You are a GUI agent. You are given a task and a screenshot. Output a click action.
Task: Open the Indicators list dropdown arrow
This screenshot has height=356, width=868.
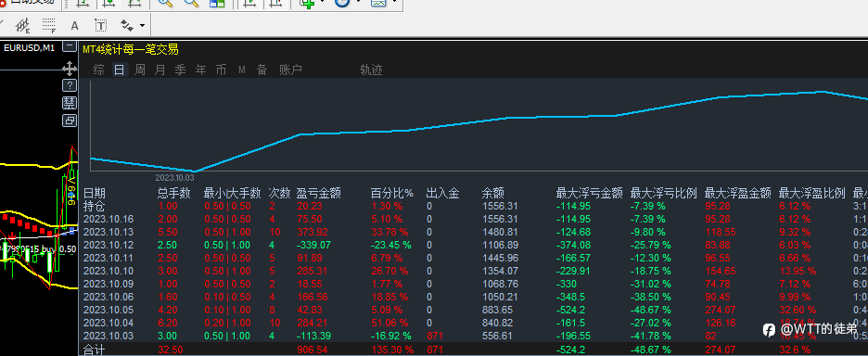[x=322, y=2]
